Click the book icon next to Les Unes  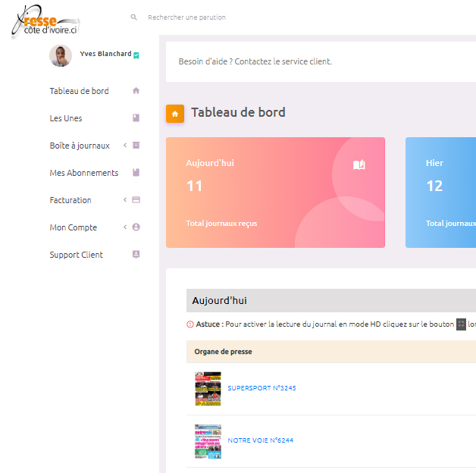point(136,118)
